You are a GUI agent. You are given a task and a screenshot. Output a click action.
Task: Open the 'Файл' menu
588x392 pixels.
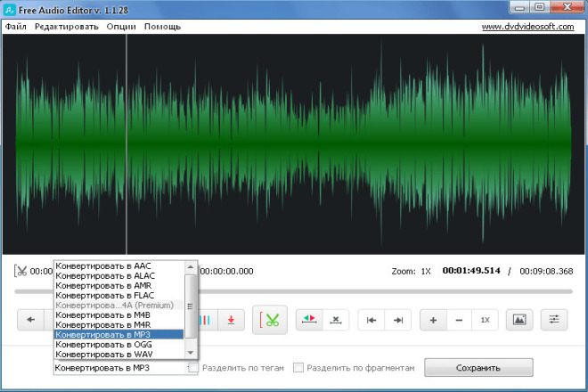point(15,27)
